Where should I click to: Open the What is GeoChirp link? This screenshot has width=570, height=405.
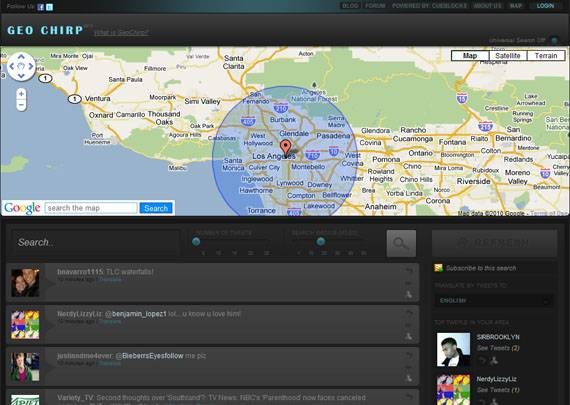click(121, 33)
